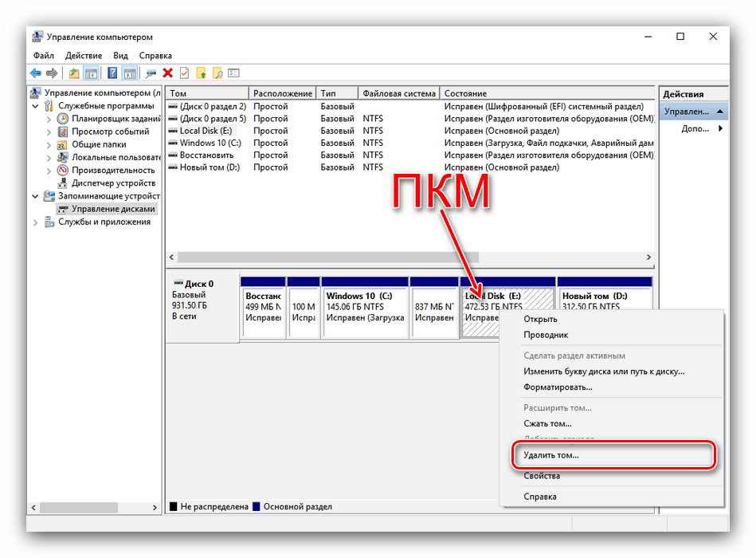The image size is (756, 558).
Task: Click the folder with magnifier icon
Action: [x=218, y=73]
